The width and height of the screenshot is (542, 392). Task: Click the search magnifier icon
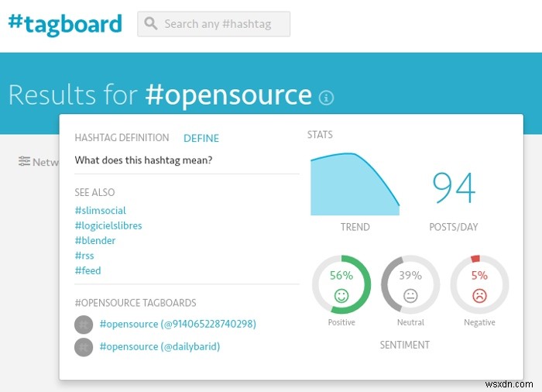[x=150, y=24]
